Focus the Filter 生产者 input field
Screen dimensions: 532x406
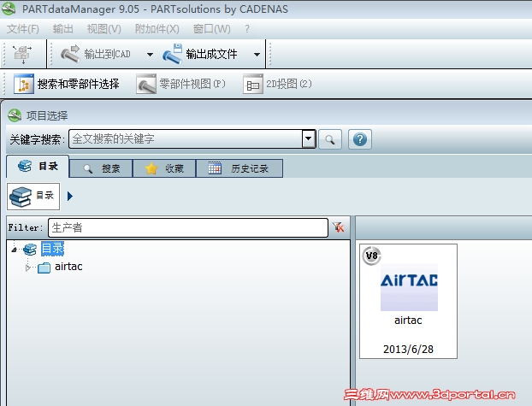[x=188, y=227]
